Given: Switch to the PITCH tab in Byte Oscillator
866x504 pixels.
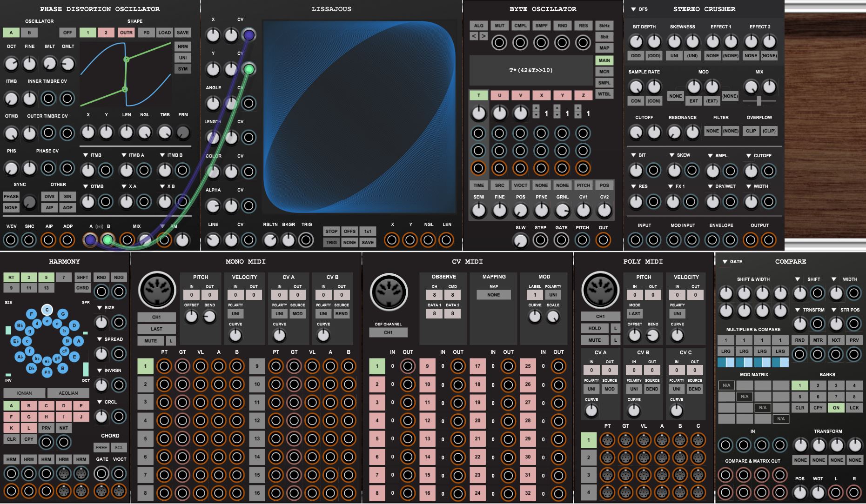Looking at the screenshot, I should pos(584,185).
